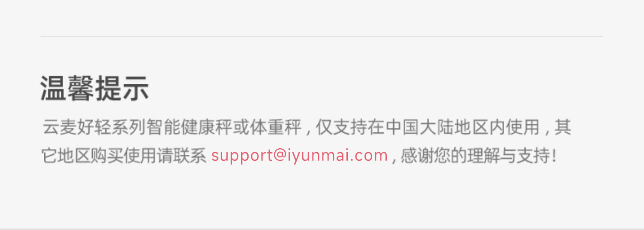
Task: Click the phrase 仅支持在
Action: pyautogui.click(x=350, y=128)
